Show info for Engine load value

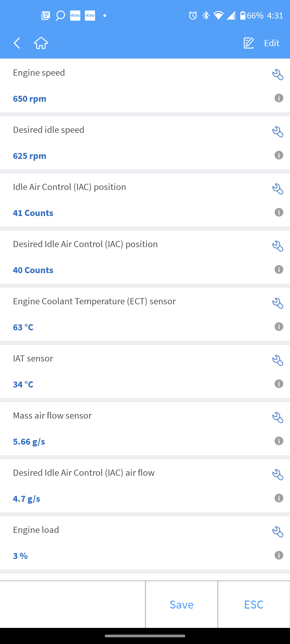tap(279, 555)
